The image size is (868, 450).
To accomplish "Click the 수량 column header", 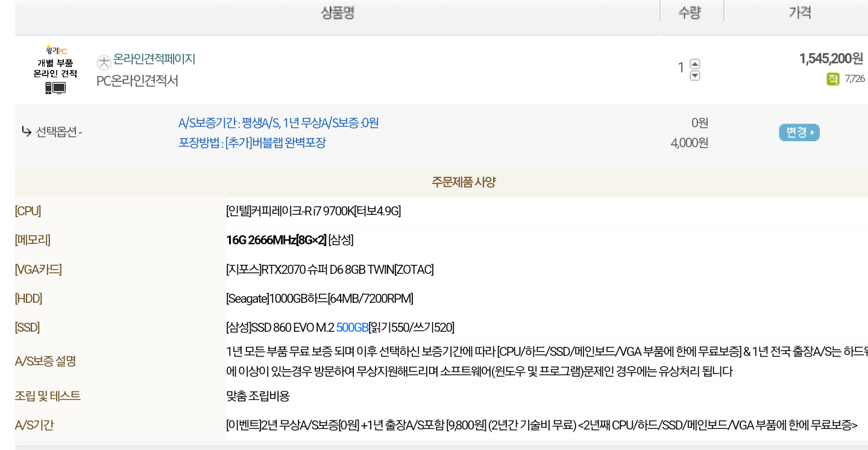I will pos(690,13).
